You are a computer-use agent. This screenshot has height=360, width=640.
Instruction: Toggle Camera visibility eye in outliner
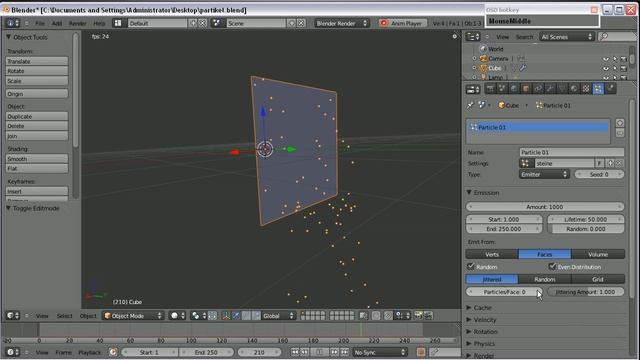[x=605, y=59]
